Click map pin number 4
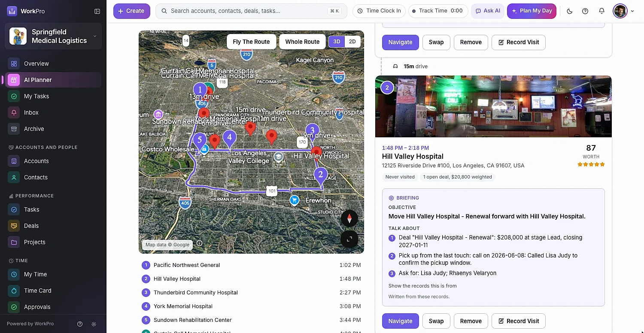Screen dimensions: 644x333 click(230, 139)
